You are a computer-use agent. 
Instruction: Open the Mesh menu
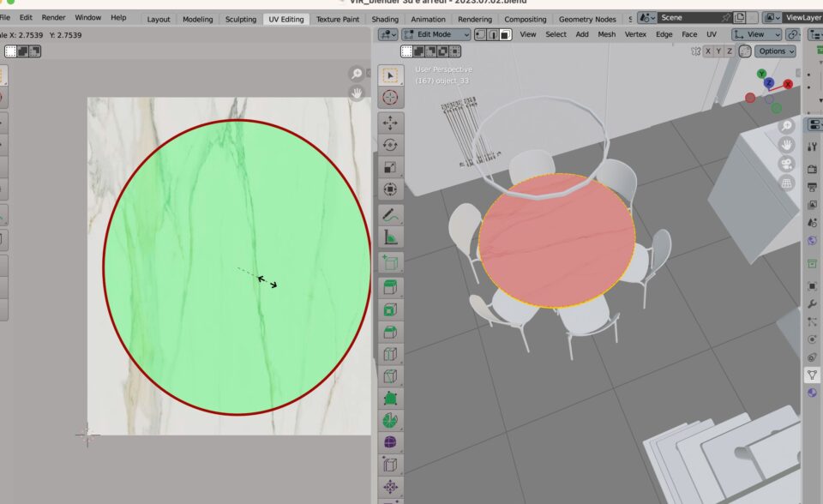point(606,34)
